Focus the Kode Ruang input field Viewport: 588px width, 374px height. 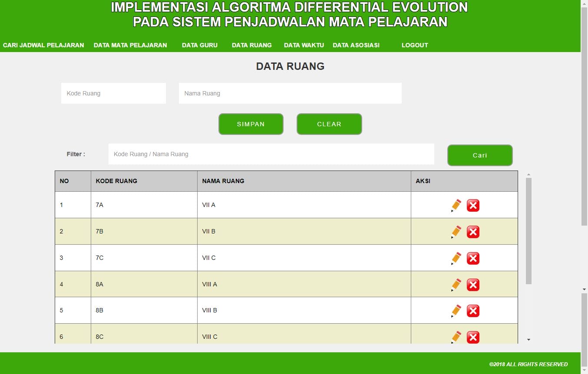[x=113, y=93]
